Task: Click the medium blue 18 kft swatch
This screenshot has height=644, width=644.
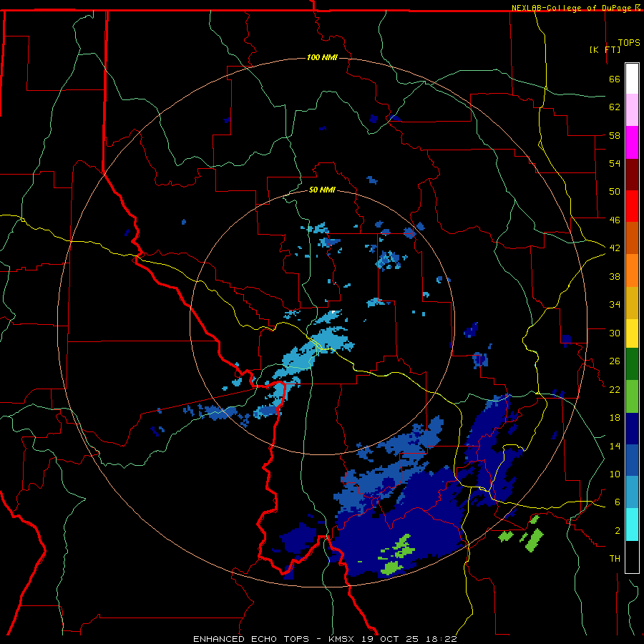Action: point(632,461)
